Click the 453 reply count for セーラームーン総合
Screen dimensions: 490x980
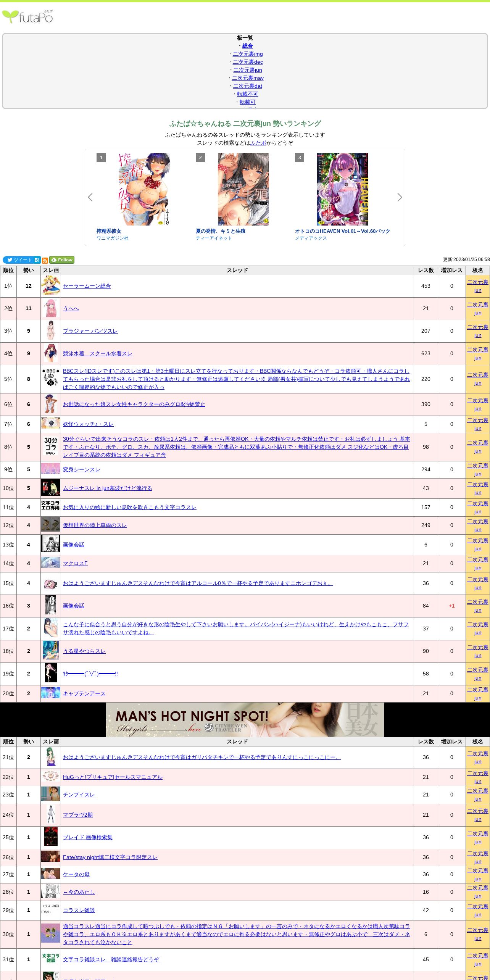[426, 286]
